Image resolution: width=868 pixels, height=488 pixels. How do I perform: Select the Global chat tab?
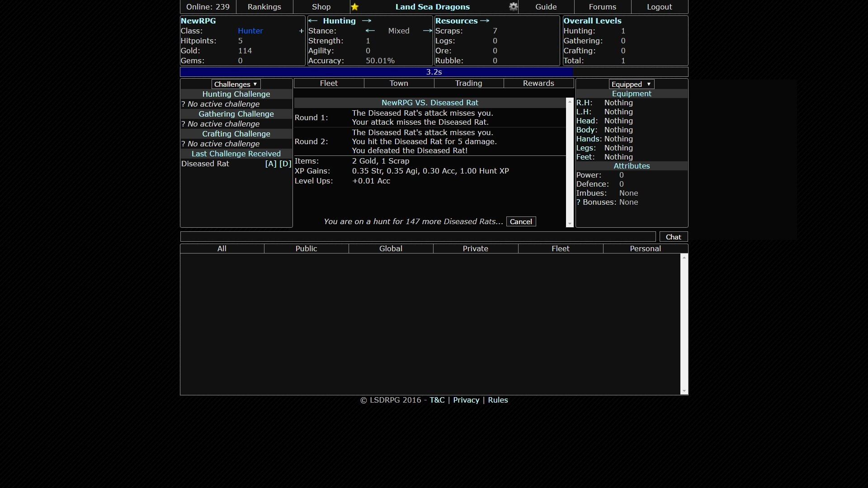point(391,249)
